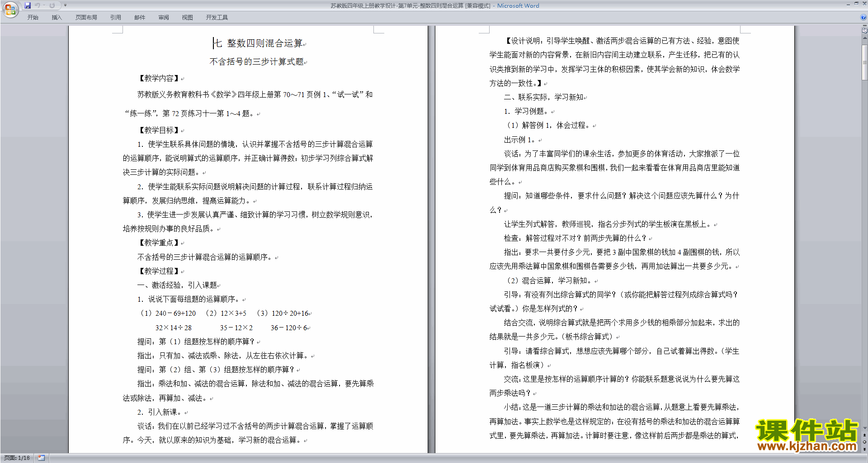Viewport: 868px width, 463px height.
Task: Click the heading 【教学目标】
Action: tap(159, 130)
